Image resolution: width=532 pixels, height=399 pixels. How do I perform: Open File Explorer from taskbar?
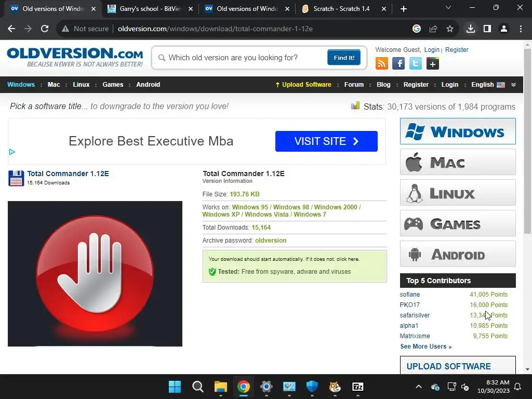click(220, 387)
